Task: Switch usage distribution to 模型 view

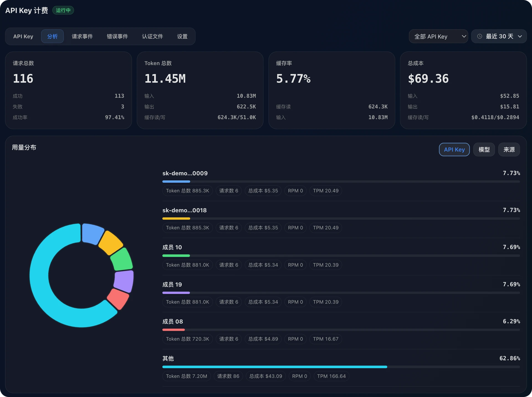Action: 484,149
